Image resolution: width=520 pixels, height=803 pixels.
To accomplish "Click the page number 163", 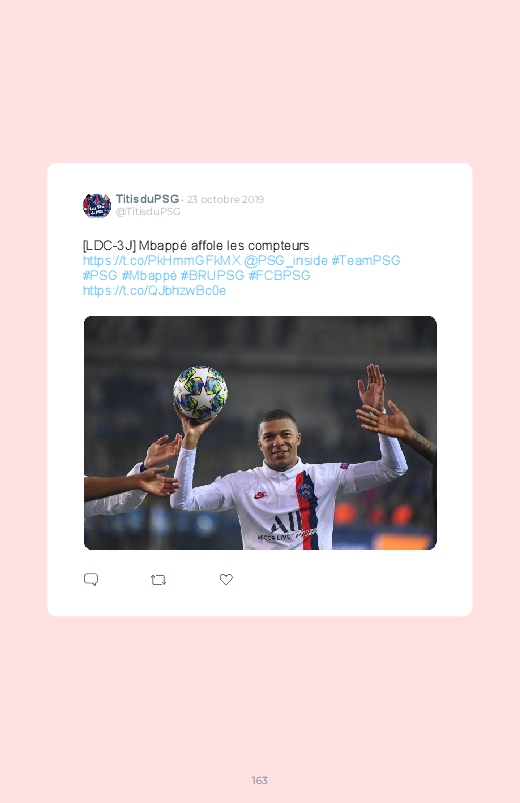I will tap(260, 780).
